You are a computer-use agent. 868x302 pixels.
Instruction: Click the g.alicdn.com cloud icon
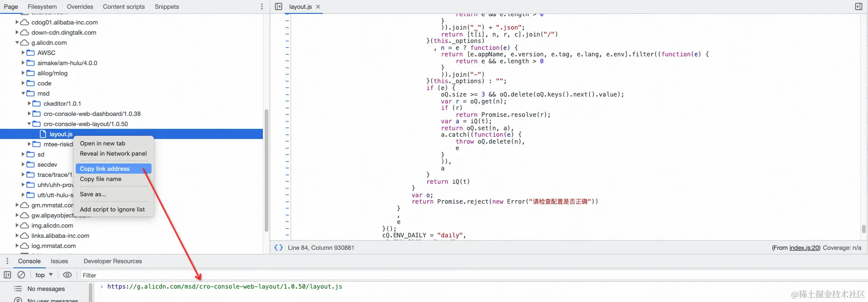(x=24, y=42)
